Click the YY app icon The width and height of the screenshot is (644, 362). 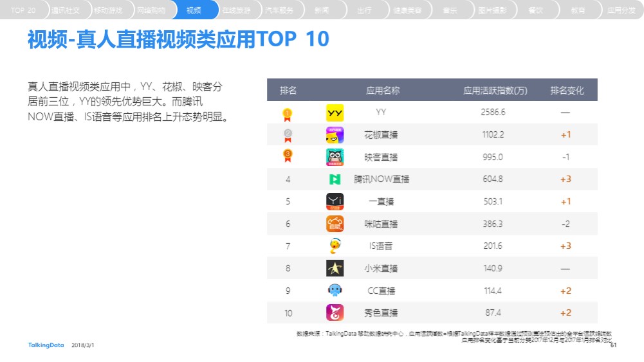pyautogui.click(x=335, y=113)
